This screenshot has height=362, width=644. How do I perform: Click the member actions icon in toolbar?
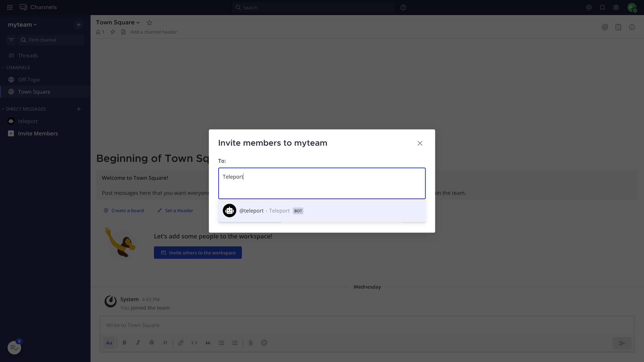coord(99,32)
